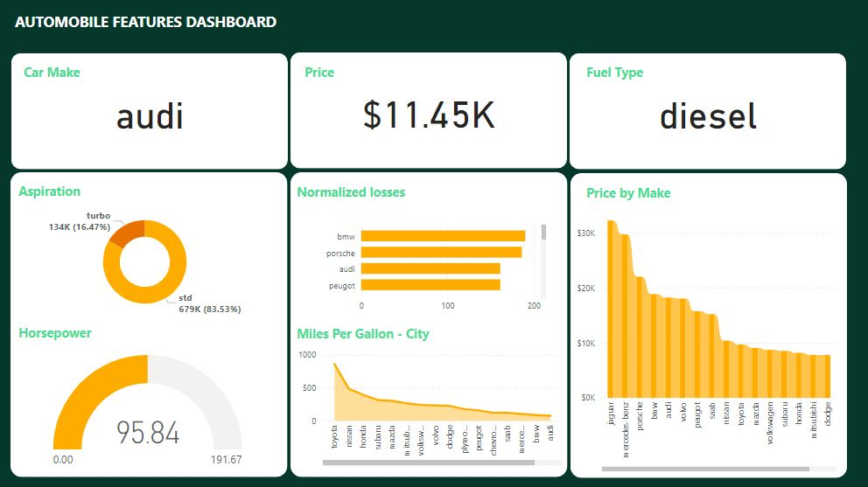Click the nissan label in MPG chart

tap(349, 436)
